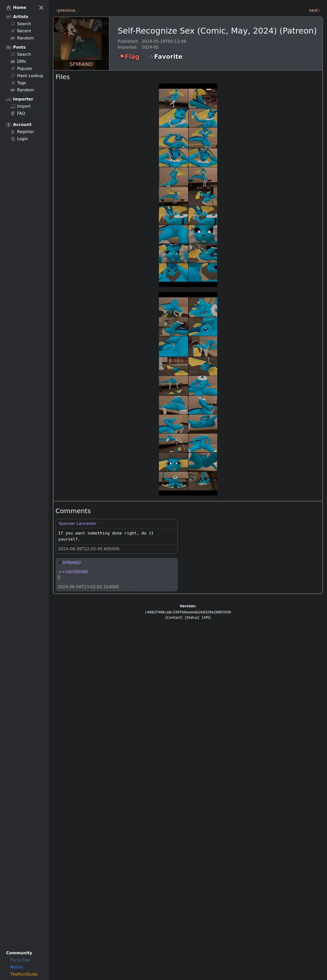The width and height of the screenshot is (327, 980).
Task: Click the FAQ icon under Importer
Action: tap(13, 113)
